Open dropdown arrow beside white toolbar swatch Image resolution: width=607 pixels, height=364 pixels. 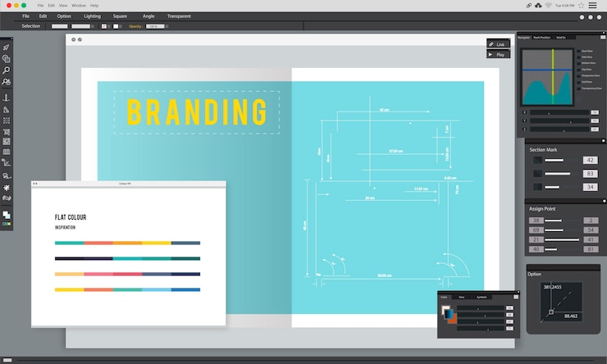(x=121, y=26)
